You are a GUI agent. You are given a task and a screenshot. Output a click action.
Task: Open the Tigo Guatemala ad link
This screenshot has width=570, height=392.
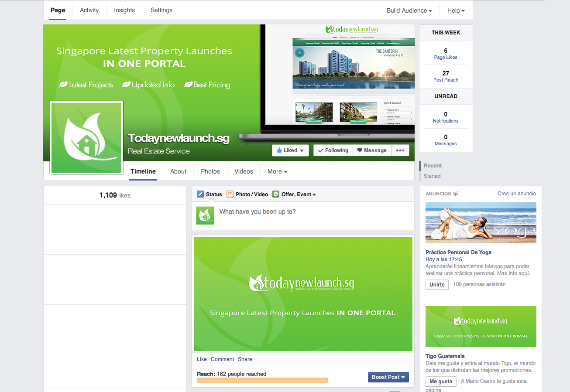coord(445,356)
